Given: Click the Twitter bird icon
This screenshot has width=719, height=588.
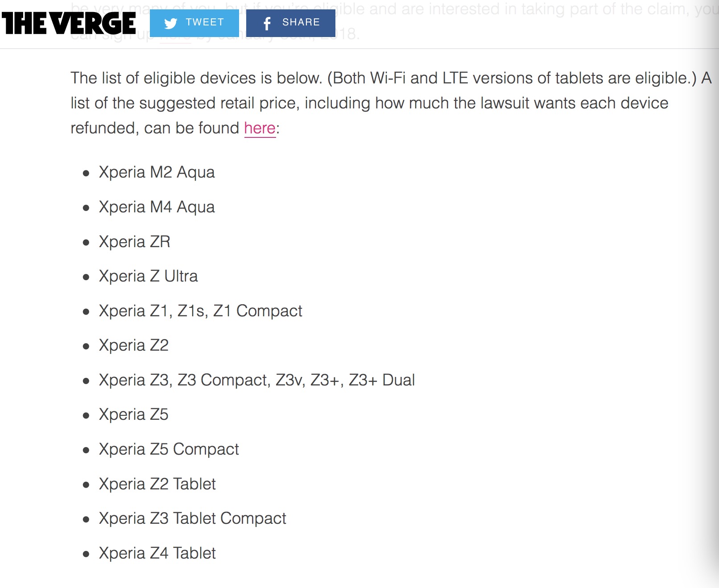Looking at the screenshot, I should point(170,23).
